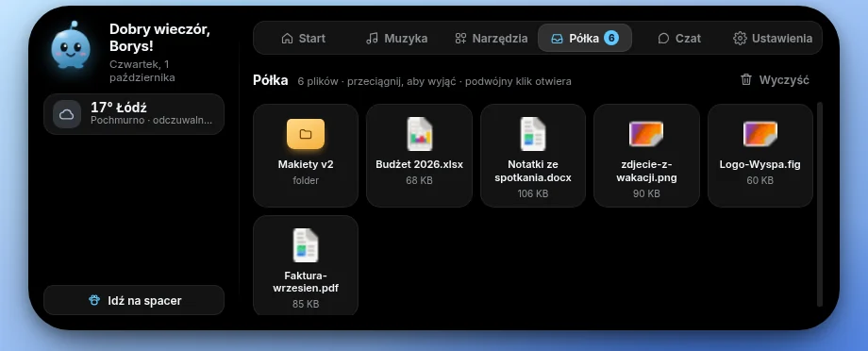Screen dimensions: 868x351
Task: Click the Półka tray icon
Action: [557, 38]
